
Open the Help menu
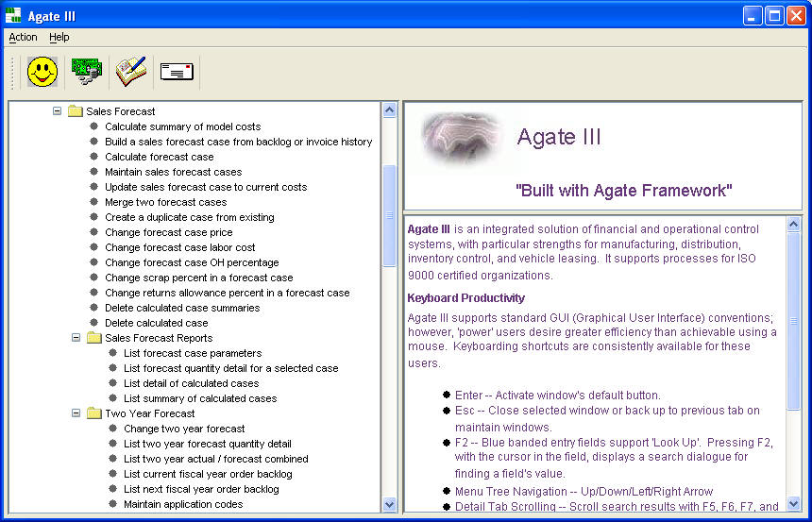pyautogui.click(x=59, y=38)
